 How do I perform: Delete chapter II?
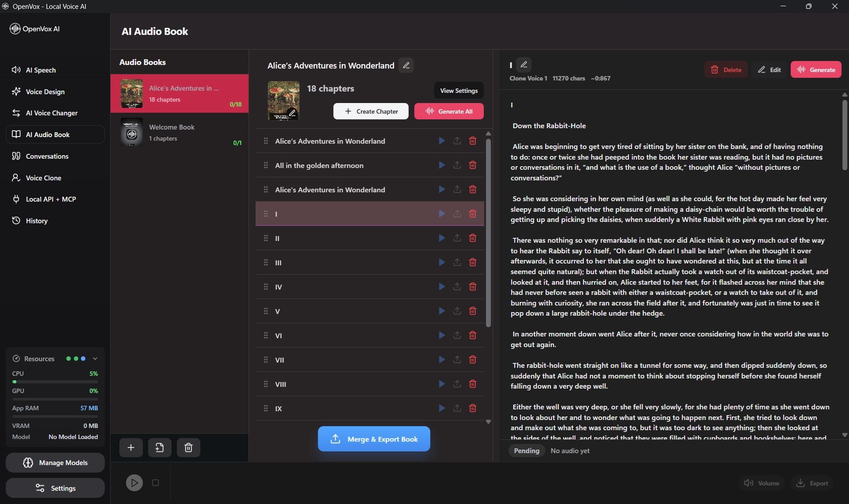click(472, 238)
